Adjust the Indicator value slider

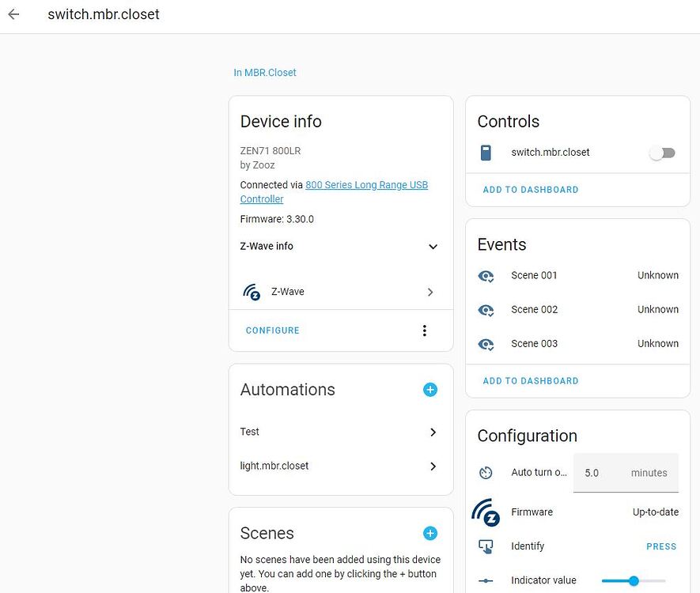(634, 580)
